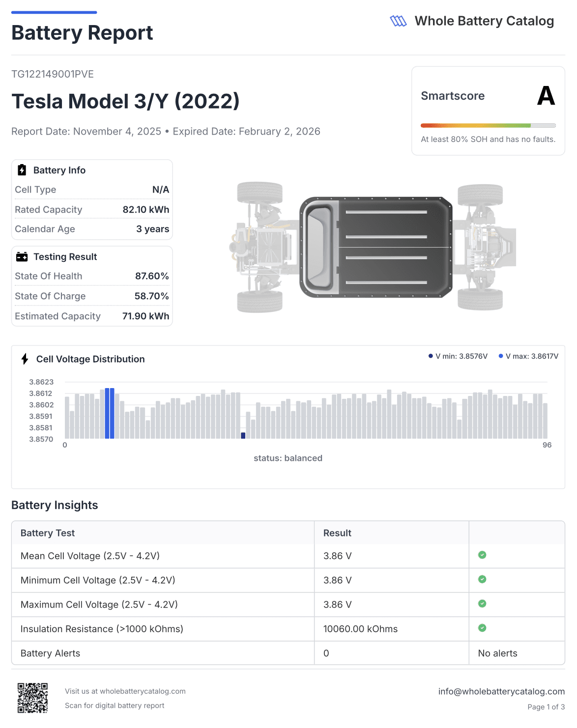Click the Smartscore gradient scale bar
This screenshot has width=577, height=728.
pos(488,125)
